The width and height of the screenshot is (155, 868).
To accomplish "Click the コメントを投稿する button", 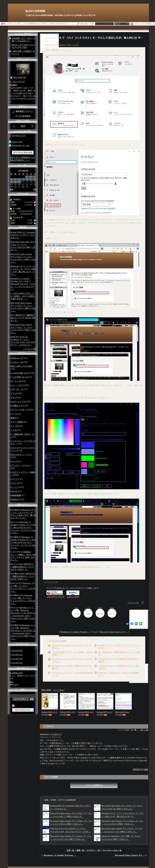I will pyautogui.click(x=94, y=785).
